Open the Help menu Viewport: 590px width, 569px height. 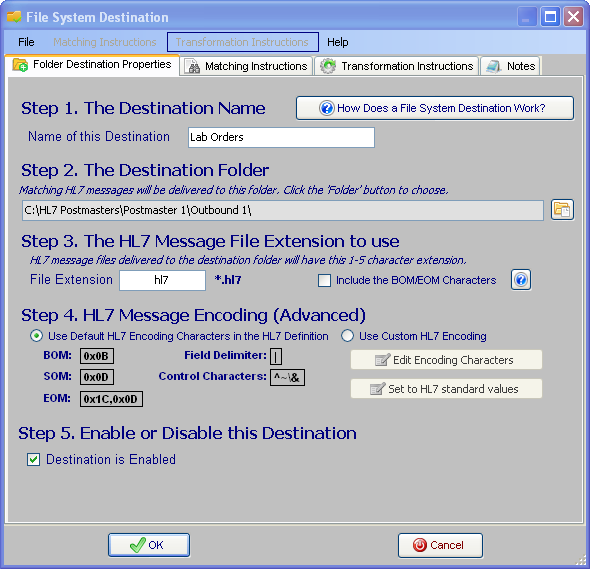tap(338, 42)
